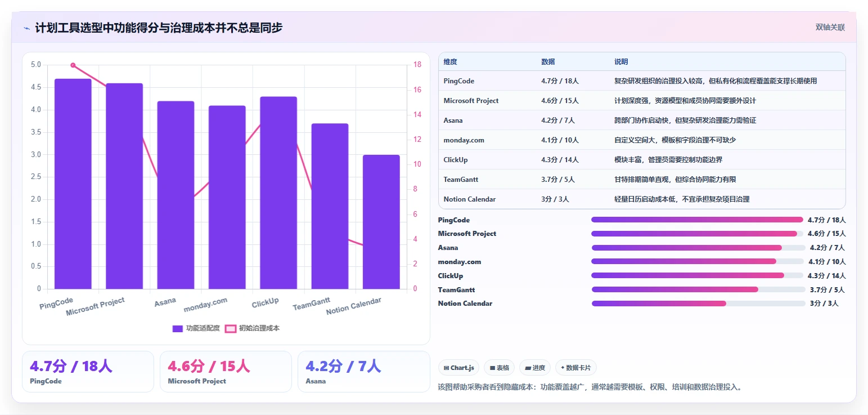Click the PingCode line point at the chart top

73,65
